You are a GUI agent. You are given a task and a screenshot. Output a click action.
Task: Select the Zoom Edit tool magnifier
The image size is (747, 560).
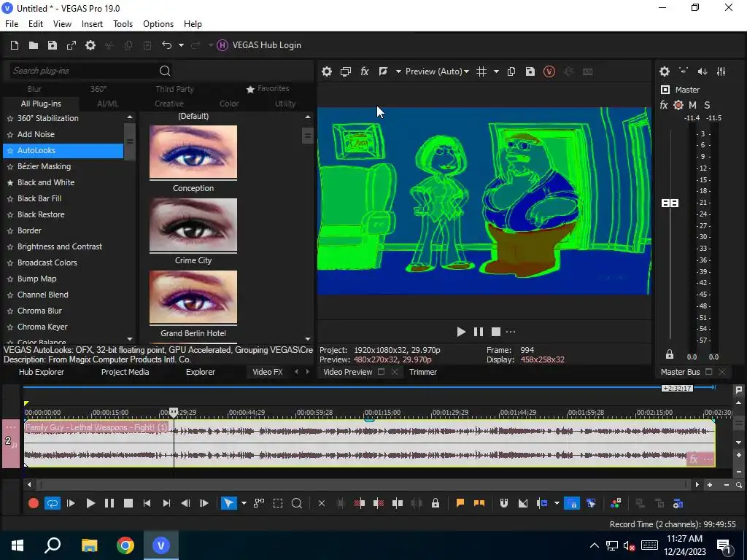pyautogui.click(x=297, y=503)
